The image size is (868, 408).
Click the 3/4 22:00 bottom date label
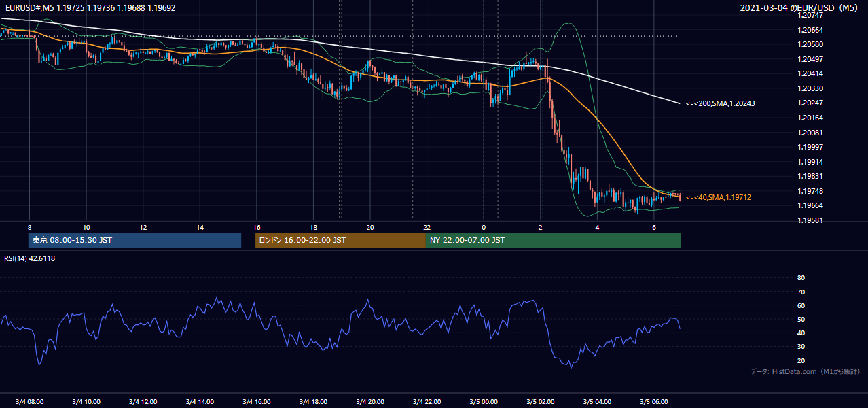427,401
